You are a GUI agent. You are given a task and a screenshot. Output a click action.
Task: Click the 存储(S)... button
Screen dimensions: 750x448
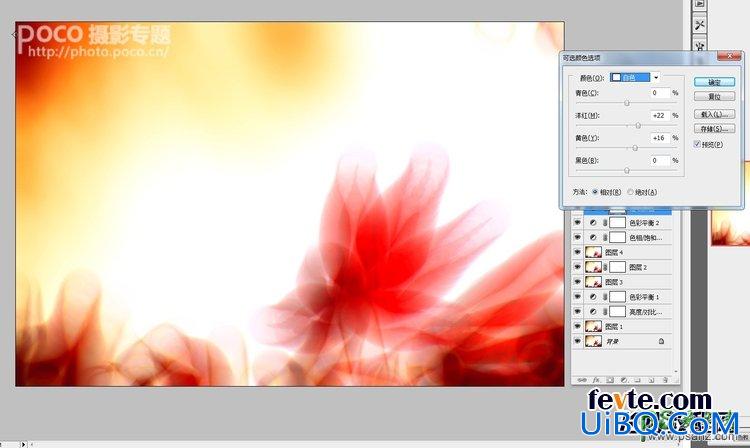[714, 129]
